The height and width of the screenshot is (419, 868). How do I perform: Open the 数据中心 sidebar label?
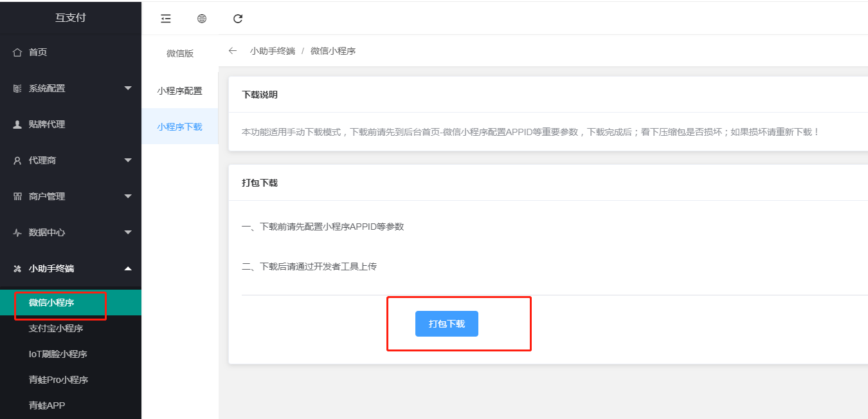(x=47, y=232)
